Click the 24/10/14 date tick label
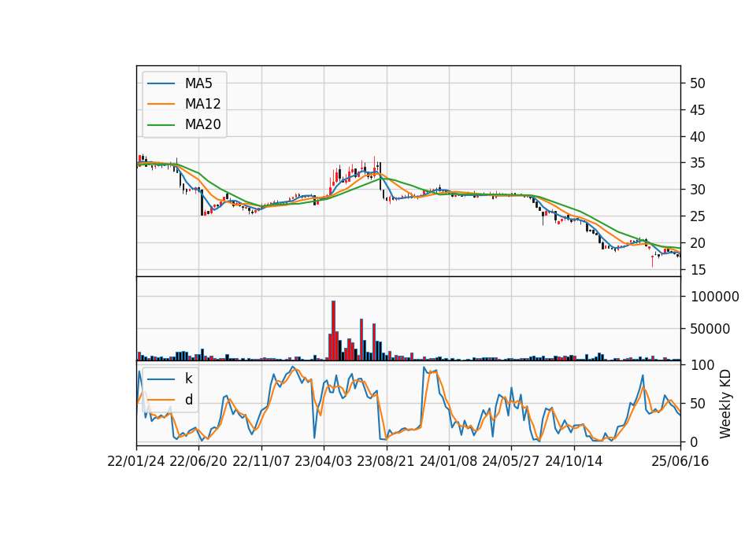756x543 pixels. pyautogui.click(x=574, y=461)
